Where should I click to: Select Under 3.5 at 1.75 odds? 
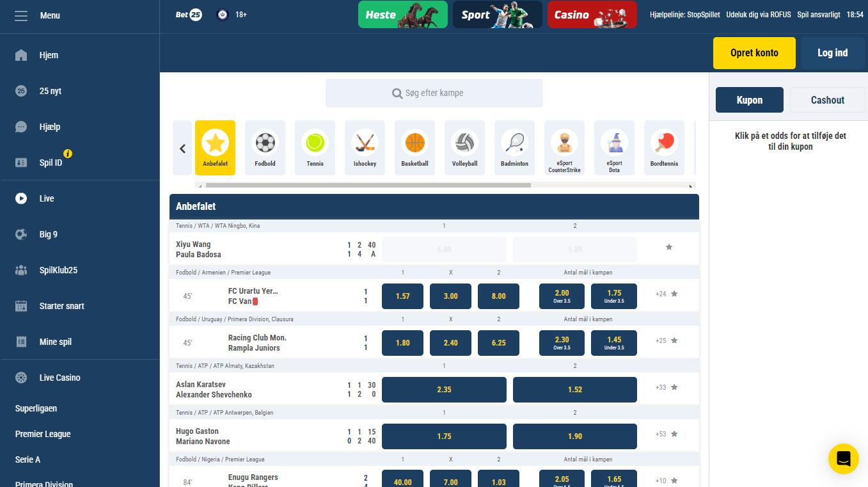614,296
